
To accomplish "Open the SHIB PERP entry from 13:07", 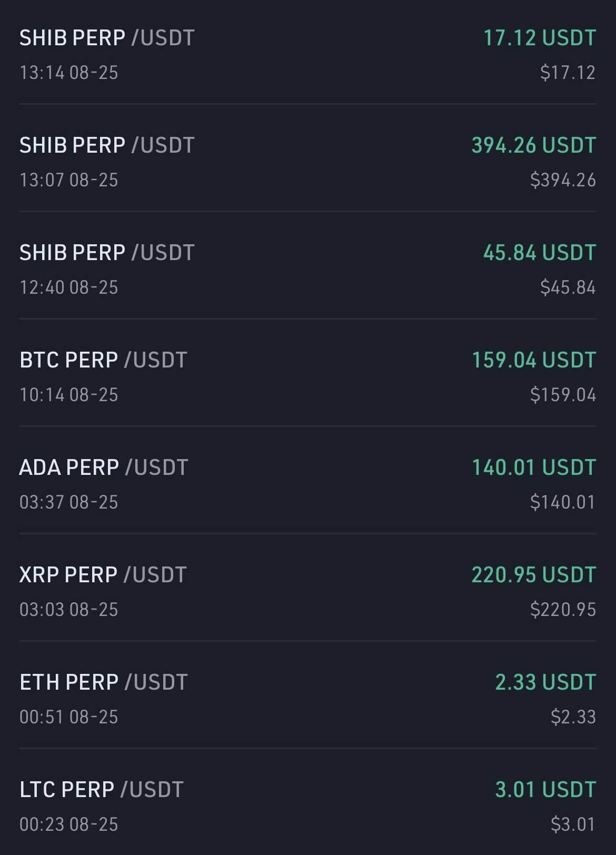I will pyautogui.click(x=107, y=146).
